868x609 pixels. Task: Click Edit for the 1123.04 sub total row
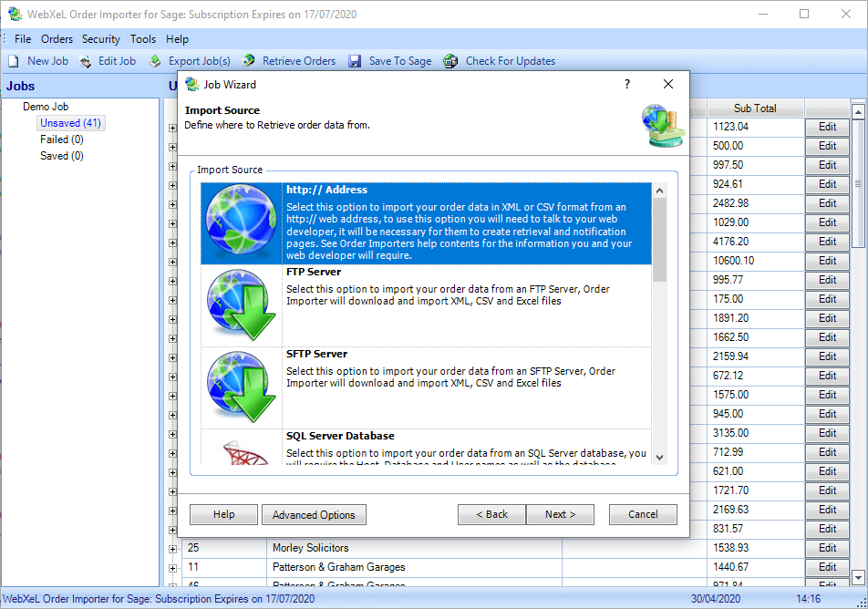tap(827, 127)
